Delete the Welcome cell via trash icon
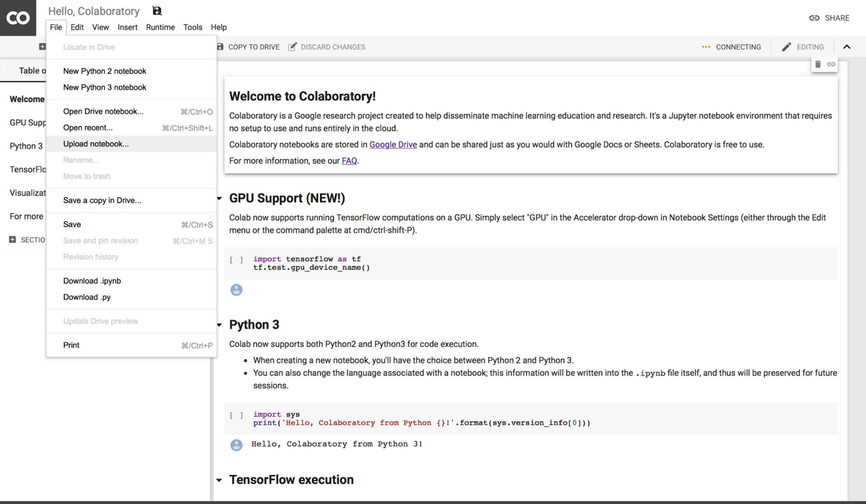 tap(818, 64)
